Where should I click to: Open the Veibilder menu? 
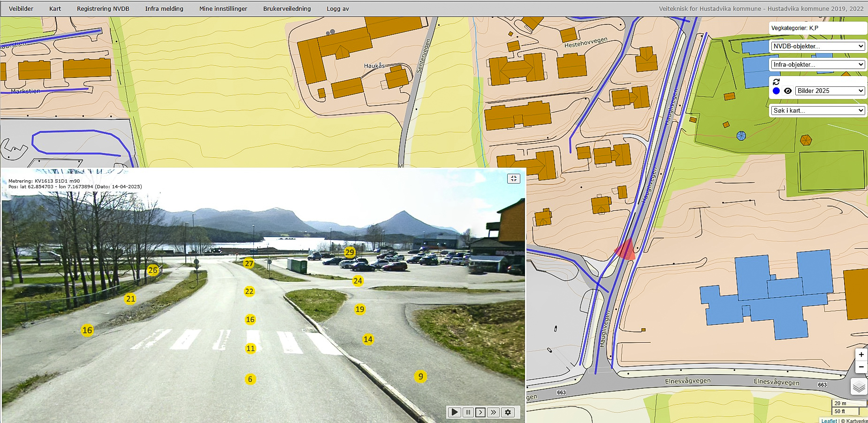pos(21,8)
